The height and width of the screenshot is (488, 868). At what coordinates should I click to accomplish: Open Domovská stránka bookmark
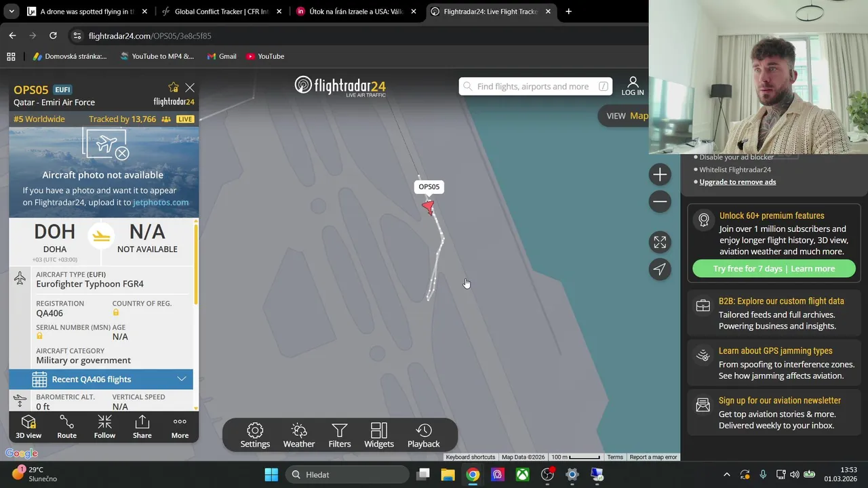click(x=70, y=56)
